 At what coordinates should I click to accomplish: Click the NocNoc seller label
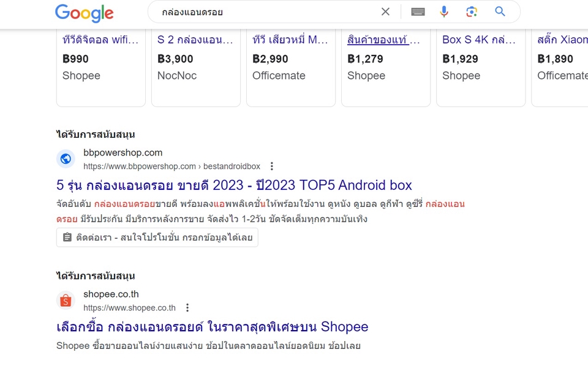tap(177, 76)
